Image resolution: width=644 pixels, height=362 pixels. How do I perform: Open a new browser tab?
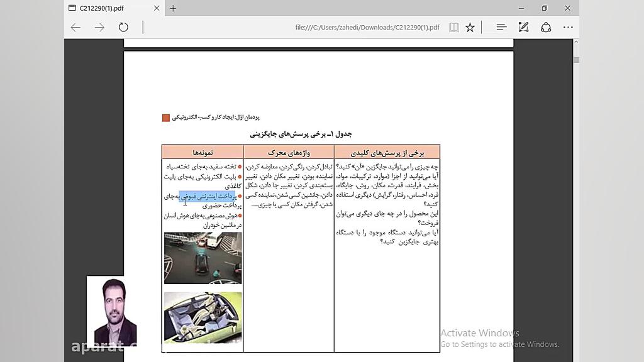click(172, 9)
